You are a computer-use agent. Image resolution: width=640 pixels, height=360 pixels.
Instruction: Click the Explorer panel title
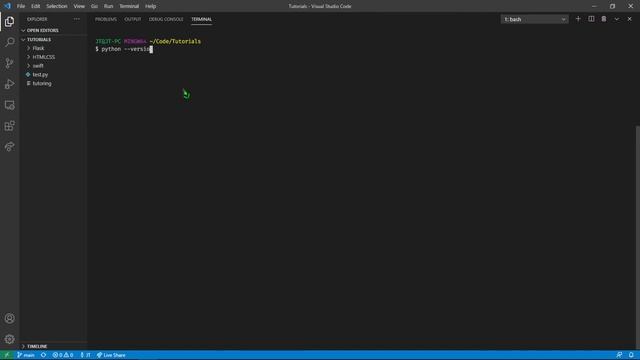(x=37, y=19)
